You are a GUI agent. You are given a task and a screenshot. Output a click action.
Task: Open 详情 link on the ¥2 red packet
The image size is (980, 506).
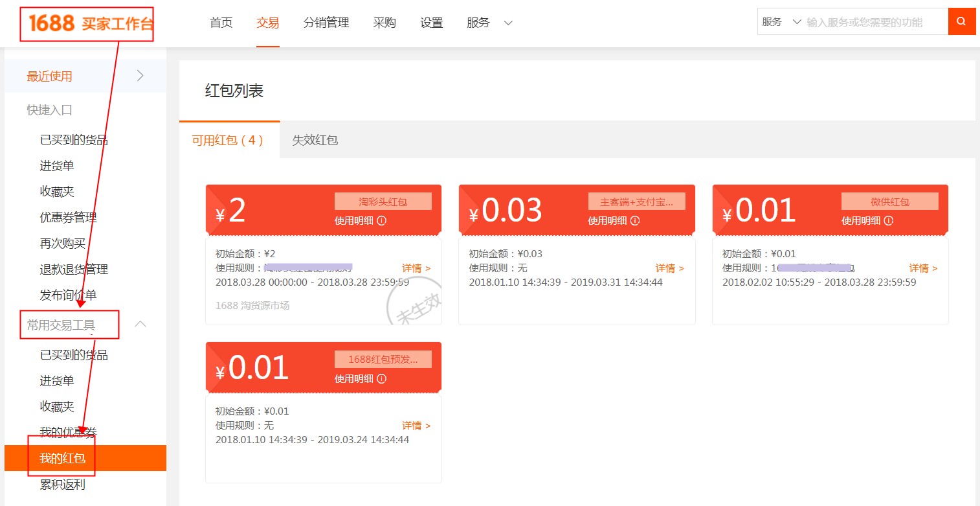point(416,268)
